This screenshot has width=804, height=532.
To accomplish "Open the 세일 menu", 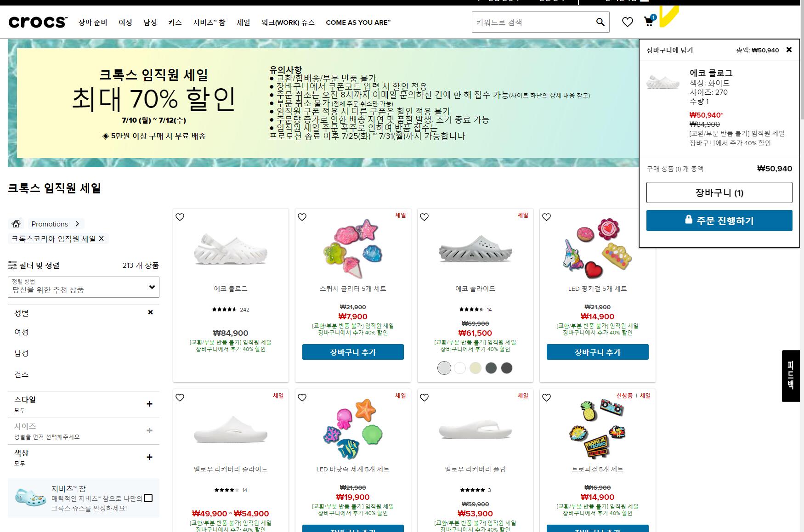I will tap(243, 22).
